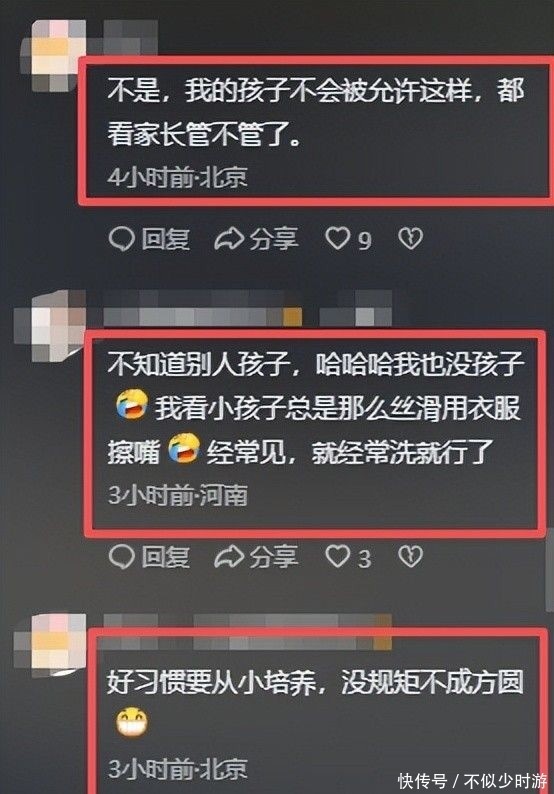Open the third commenter's avatar
The height and width of the screenshot is (794, 554).
tap(50, 645)
